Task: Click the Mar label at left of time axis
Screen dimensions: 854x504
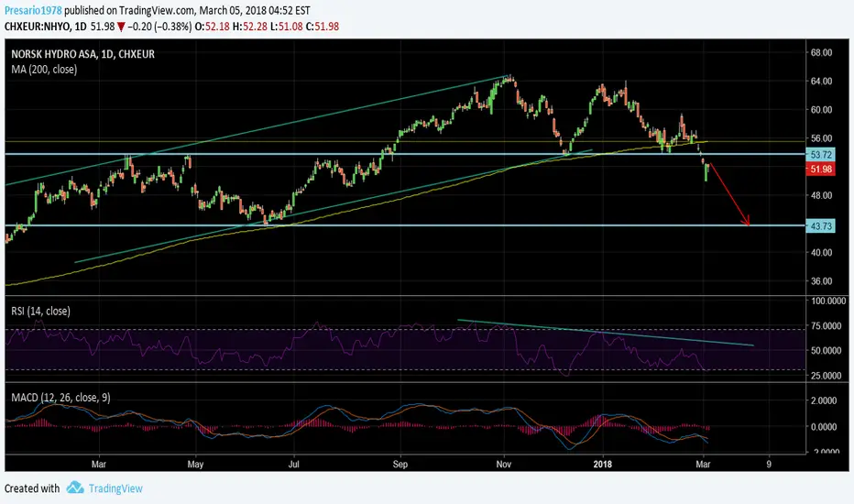Action: 99,465
